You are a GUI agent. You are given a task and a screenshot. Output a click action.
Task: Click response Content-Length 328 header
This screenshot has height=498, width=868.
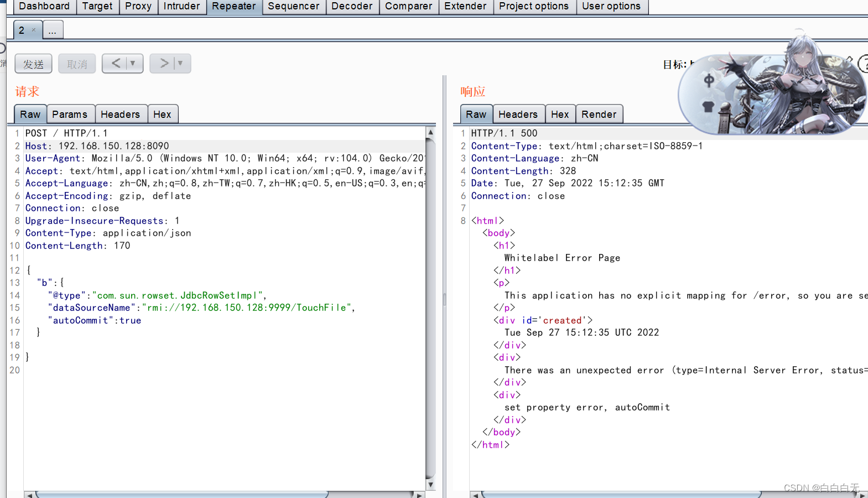tap(524, 171)
